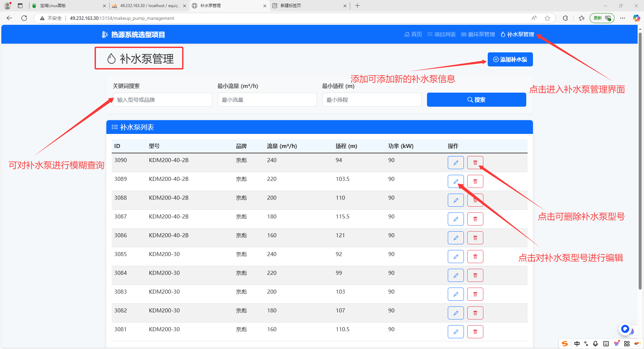The image size is (644, 349).
Task: Open the Copilot sidebar icon
Action: coord(636,18)
